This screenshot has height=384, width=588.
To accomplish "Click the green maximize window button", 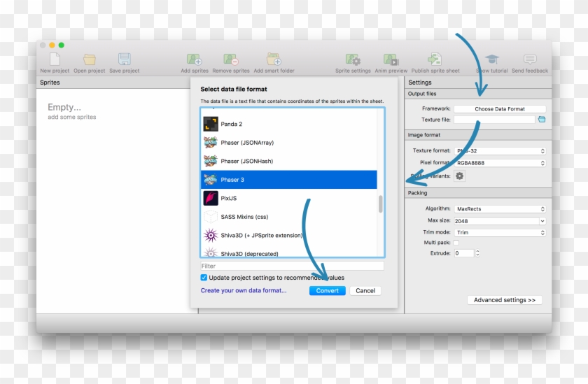I will click(62, 45).
